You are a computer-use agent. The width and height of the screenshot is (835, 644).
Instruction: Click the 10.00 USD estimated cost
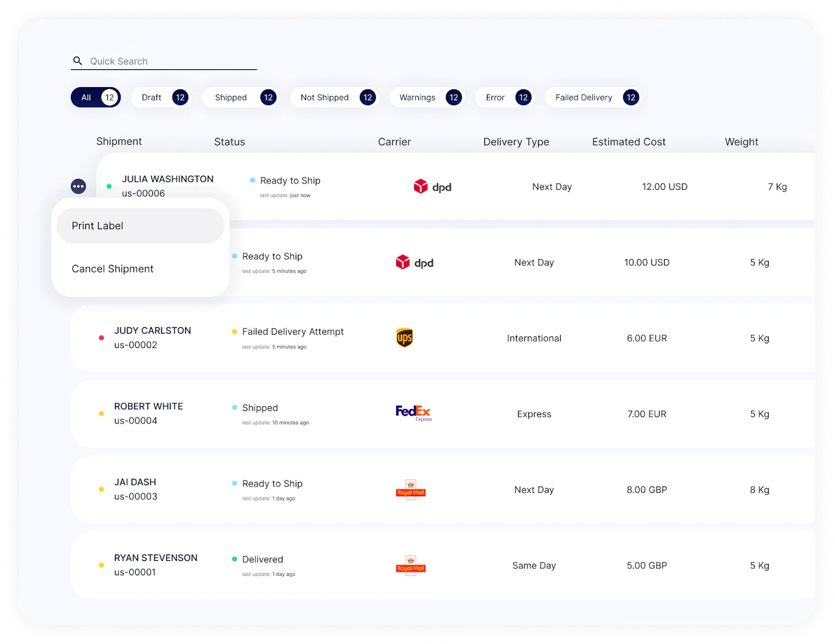[x=647, y=263]
